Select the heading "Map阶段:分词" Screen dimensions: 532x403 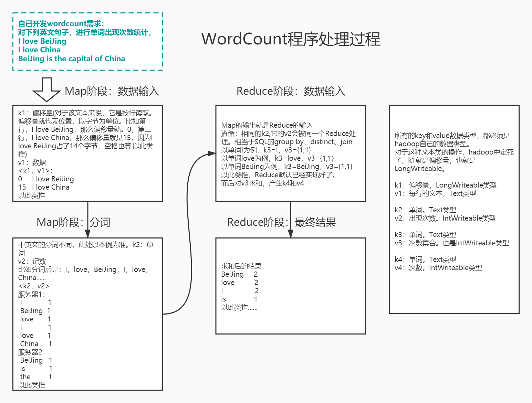pos(73,222)
